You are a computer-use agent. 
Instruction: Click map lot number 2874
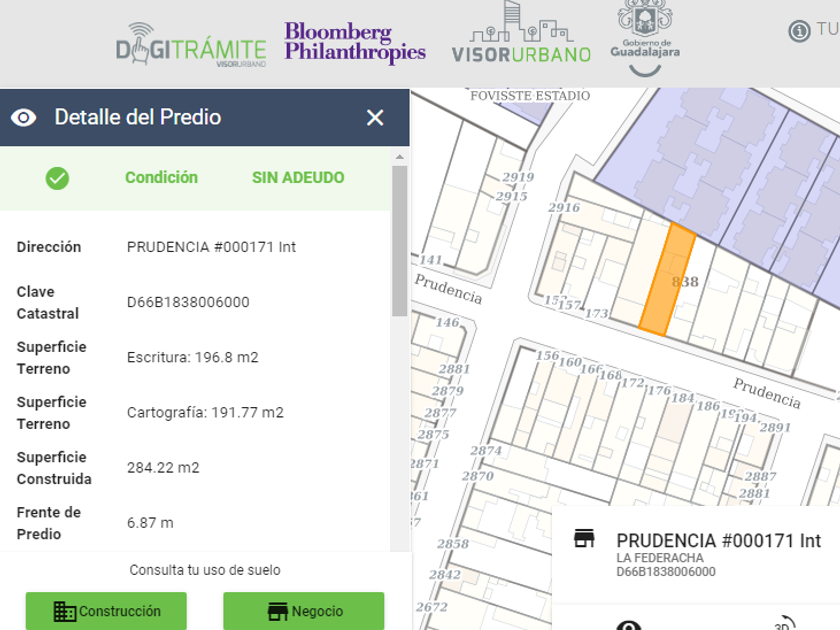click(x=486, y=451)
